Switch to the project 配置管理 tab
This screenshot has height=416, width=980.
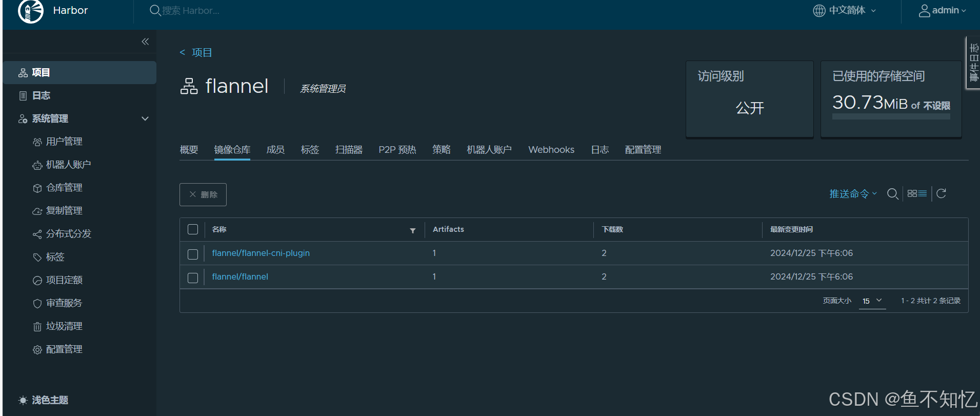pos(643,150)
